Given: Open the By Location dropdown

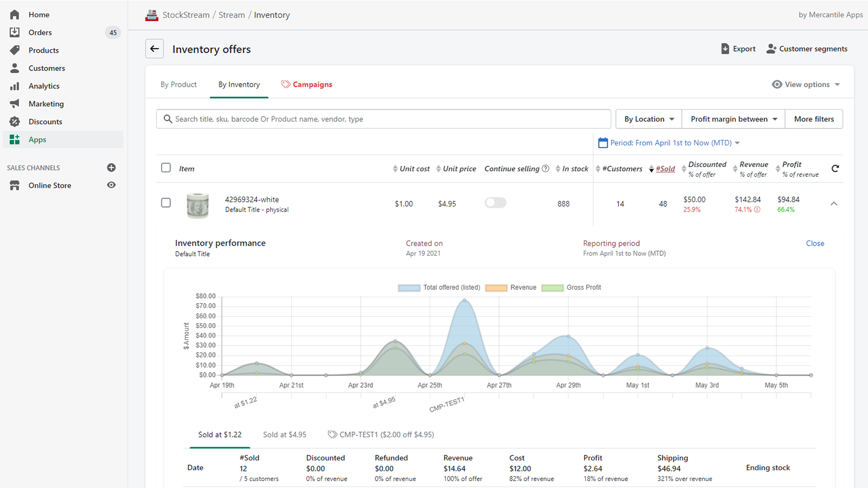Looking at the screenshot, I should 649,119.
